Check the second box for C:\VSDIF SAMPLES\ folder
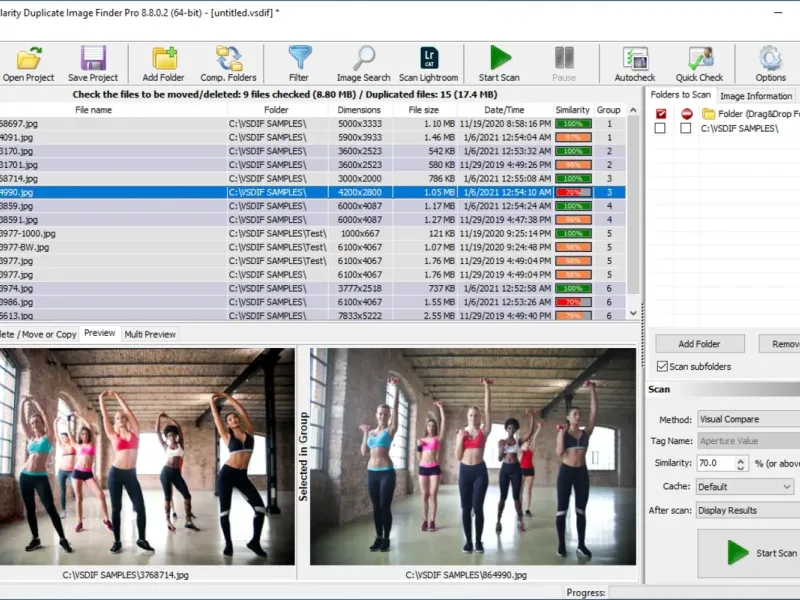The image size is (800, 600). tap(685, 128)
